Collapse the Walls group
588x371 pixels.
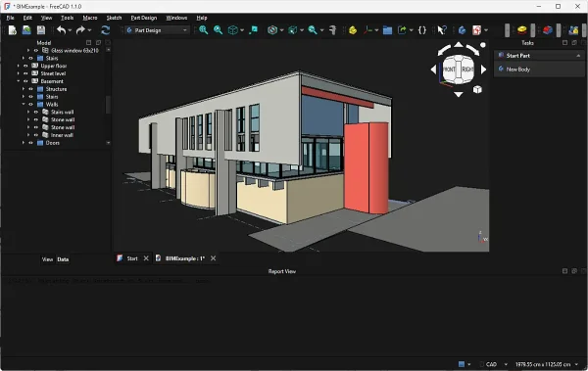click(24, 104)
